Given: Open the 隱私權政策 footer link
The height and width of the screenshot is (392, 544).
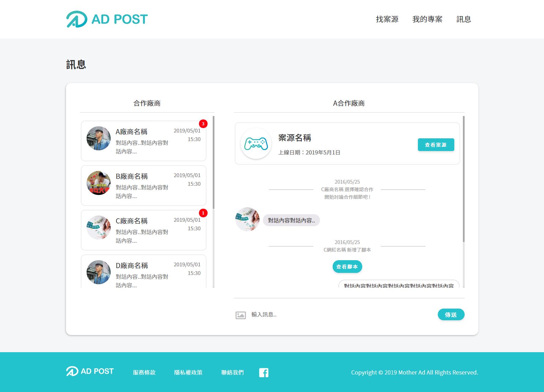Looking at the screenshot, I should coord(188,372).
